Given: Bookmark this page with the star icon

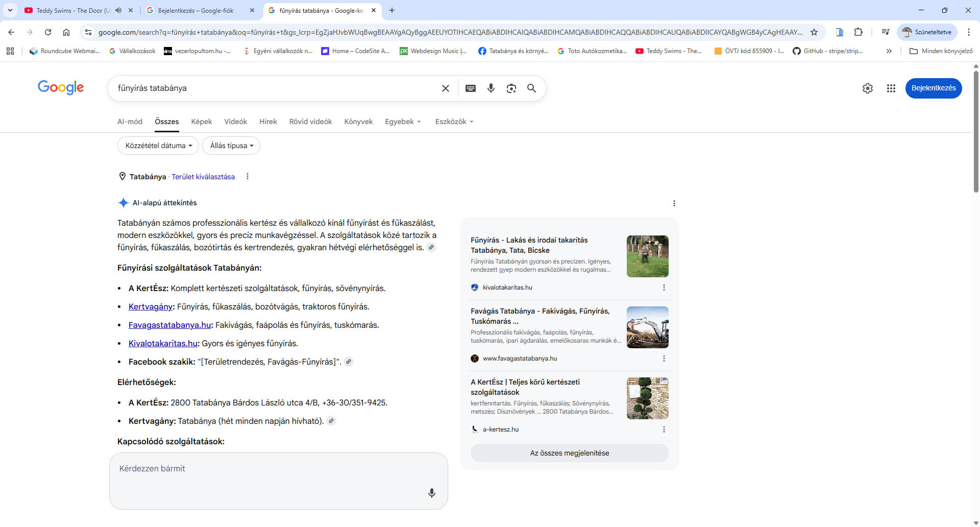Looking at the screenshot, I should pyautogui.click(x=814, y=32).
